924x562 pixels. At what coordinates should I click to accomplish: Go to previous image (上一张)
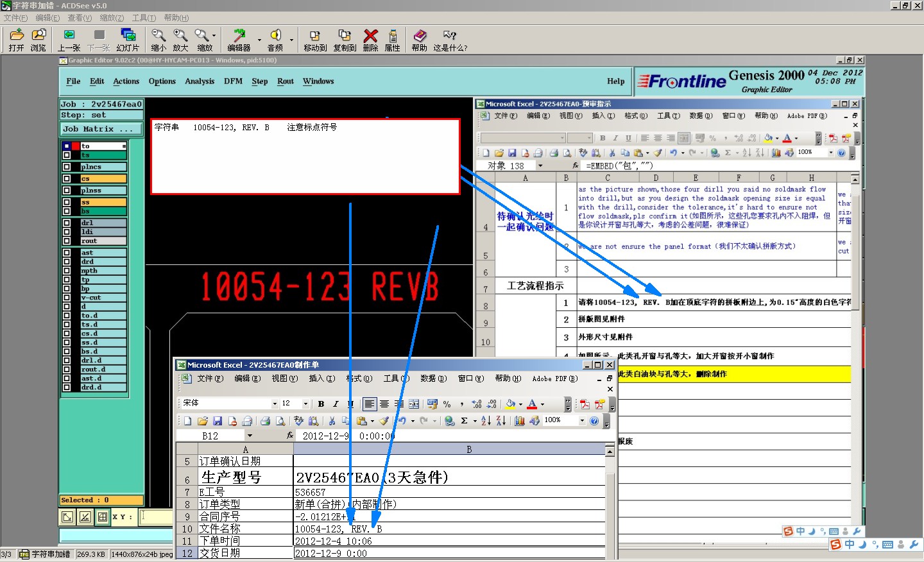[69, 40]
